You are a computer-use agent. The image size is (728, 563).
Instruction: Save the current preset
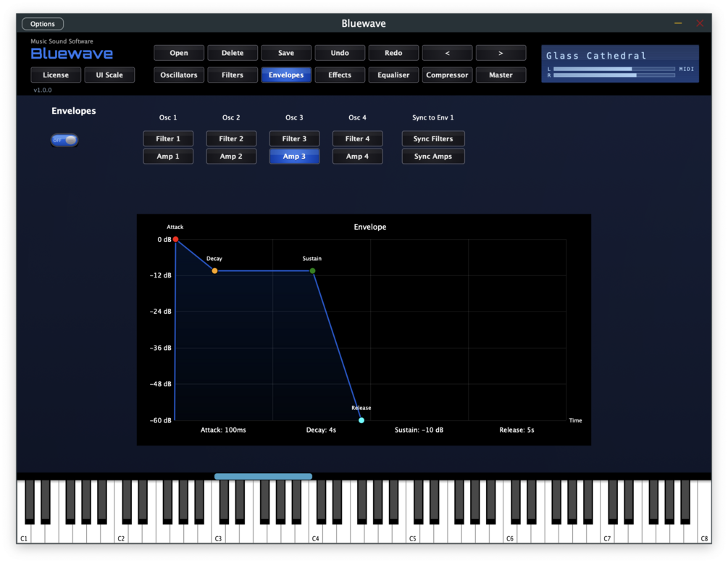(286, 53)
